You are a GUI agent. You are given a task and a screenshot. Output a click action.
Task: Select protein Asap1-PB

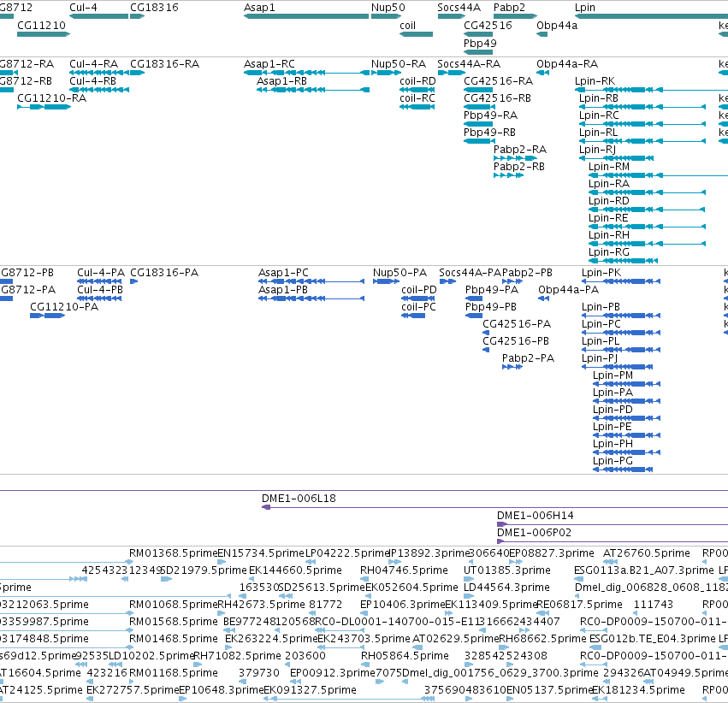pos(311,298)
